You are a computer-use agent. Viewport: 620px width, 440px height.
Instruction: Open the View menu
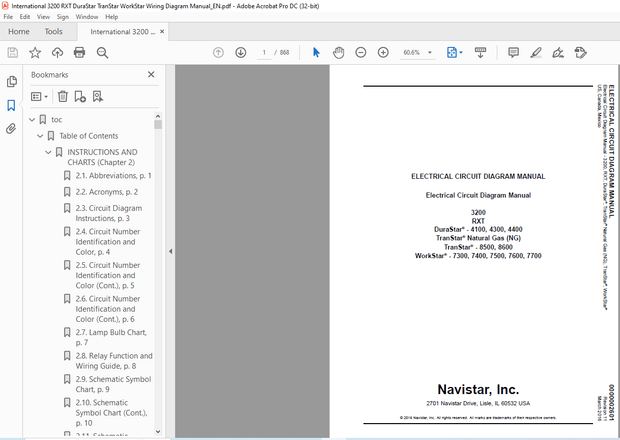pyautogui.click(x=43, y=17)
